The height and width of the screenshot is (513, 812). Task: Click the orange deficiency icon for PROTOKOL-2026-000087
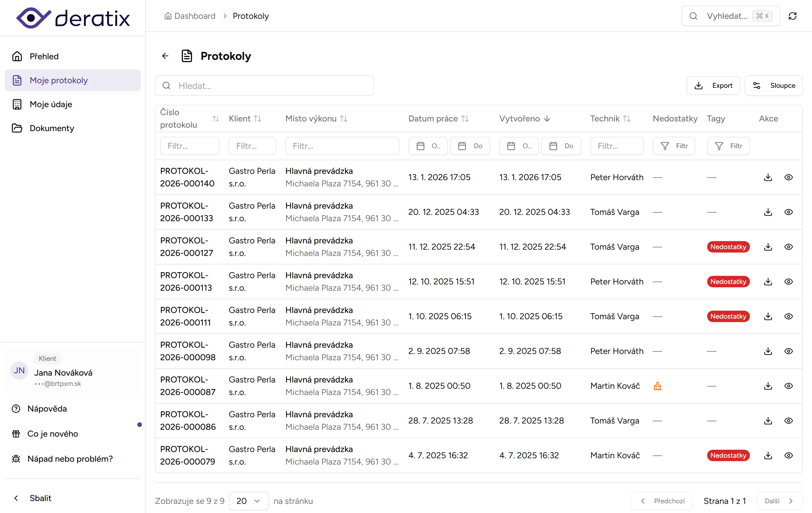point(657,386)
